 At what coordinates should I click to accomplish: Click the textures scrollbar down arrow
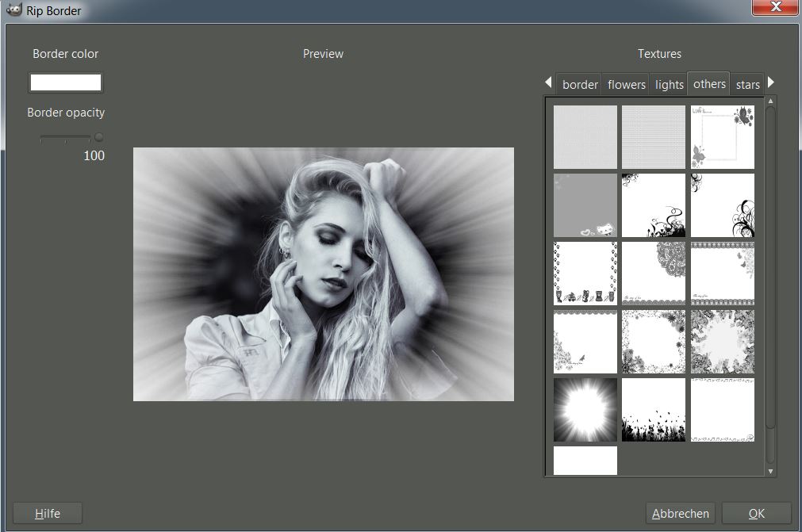770,471
